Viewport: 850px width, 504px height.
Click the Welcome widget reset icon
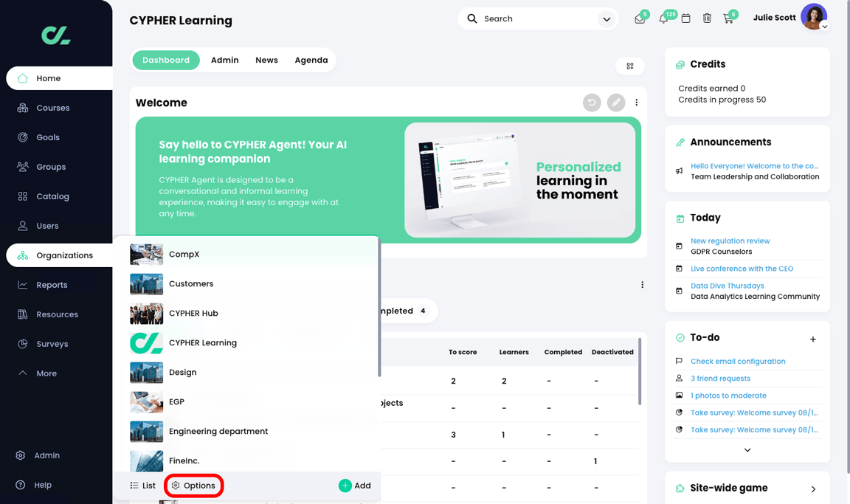point(592,103)
